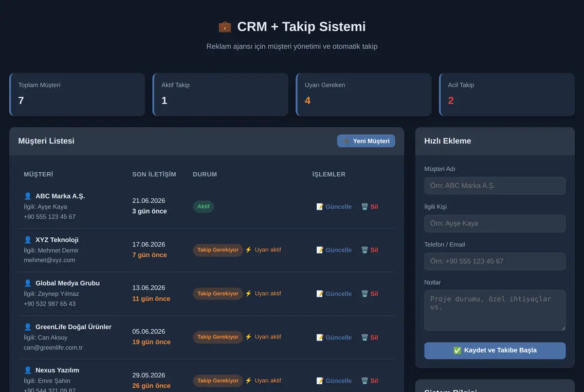This screenshot has height=392, width=584.
Task: Click person icon next to Global Medya Grubu
Action: 28,283
